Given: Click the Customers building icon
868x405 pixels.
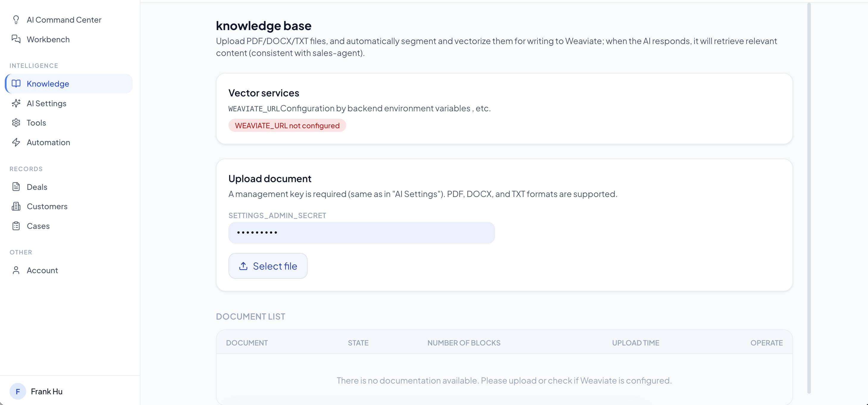Looking at the screenshot, I should [x=16, y=207].
